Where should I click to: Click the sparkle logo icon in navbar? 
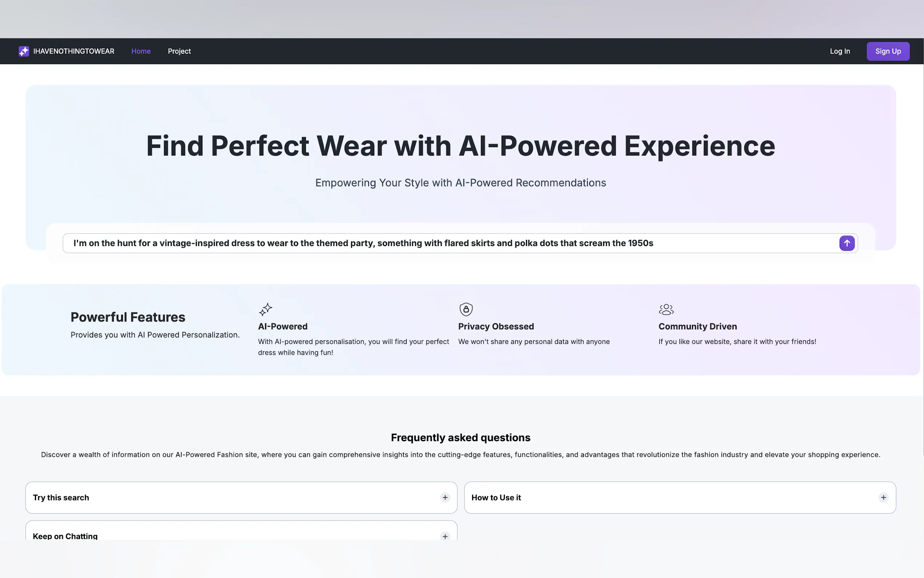coord(24,51)
